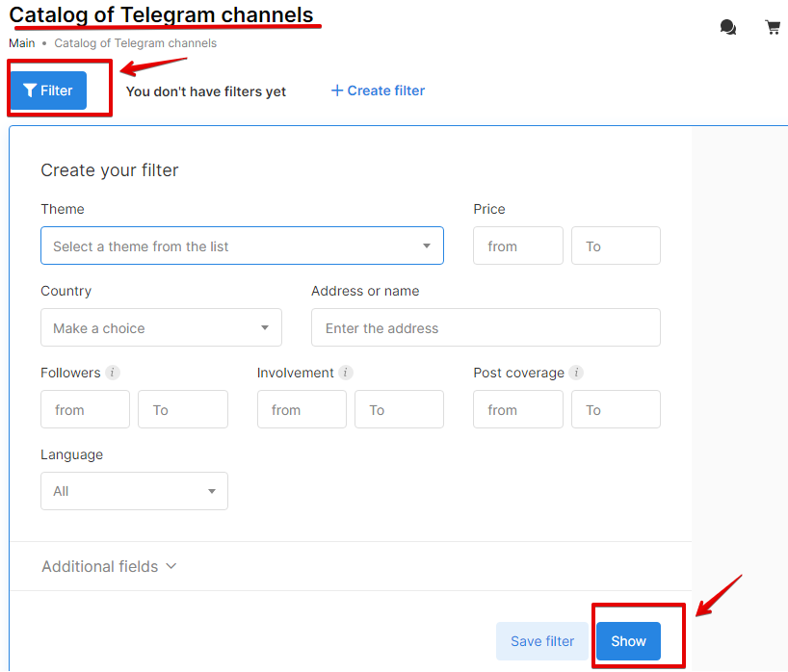Click the Price from input field
This screenshot has width=788, height=672.
[x=517, y=246]
